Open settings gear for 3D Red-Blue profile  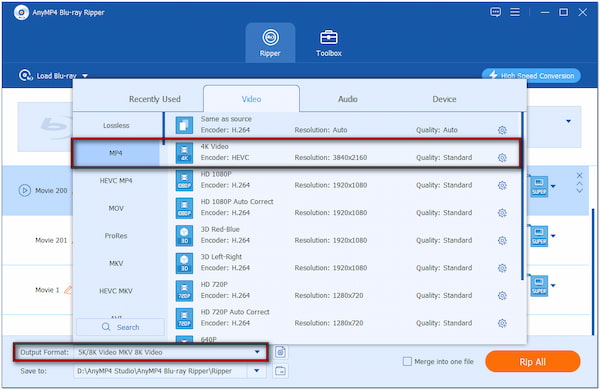click(502, 240)
